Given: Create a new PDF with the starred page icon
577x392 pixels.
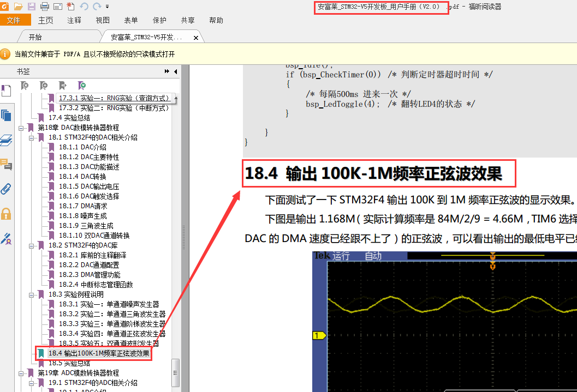Looking at the screenshot, I should [x=70, y=6].
